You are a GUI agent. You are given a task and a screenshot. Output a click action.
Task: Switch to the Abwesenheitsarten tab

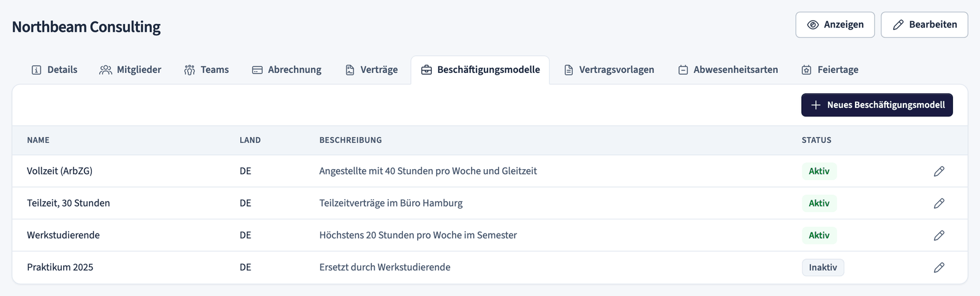click(x=728, y=70)
